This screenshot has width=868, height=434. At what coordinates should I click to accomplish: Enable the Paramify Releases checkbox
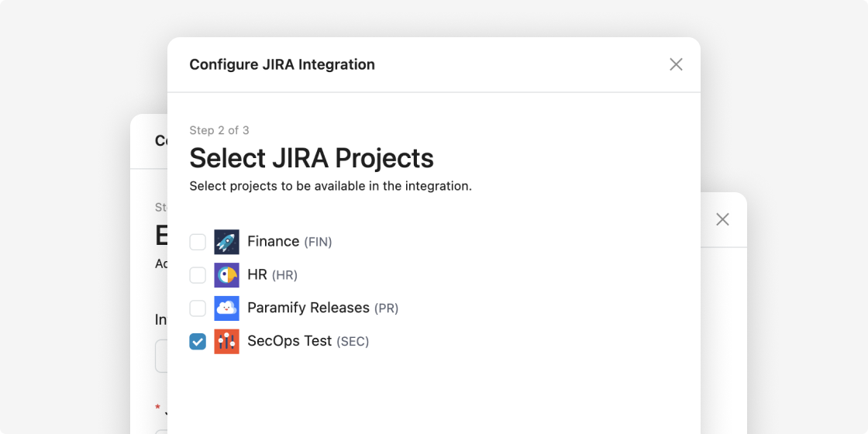tap(198, 308)
